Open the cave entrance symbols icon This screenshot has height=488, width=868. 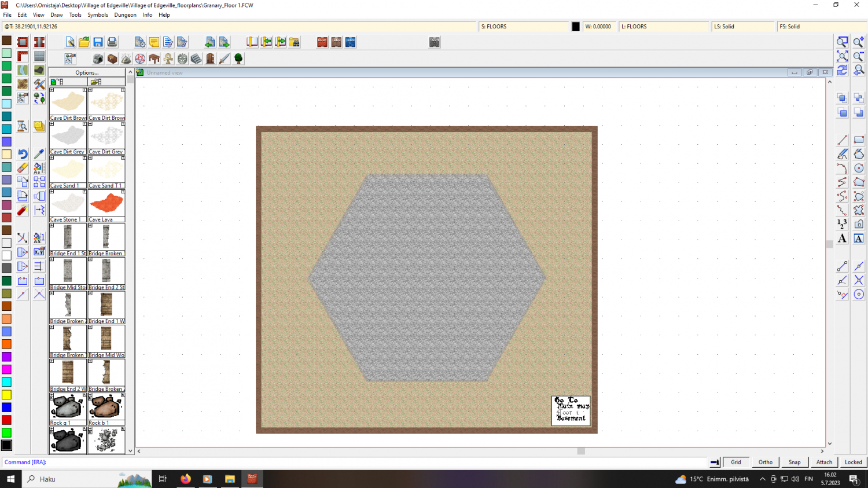coord(98,59)
